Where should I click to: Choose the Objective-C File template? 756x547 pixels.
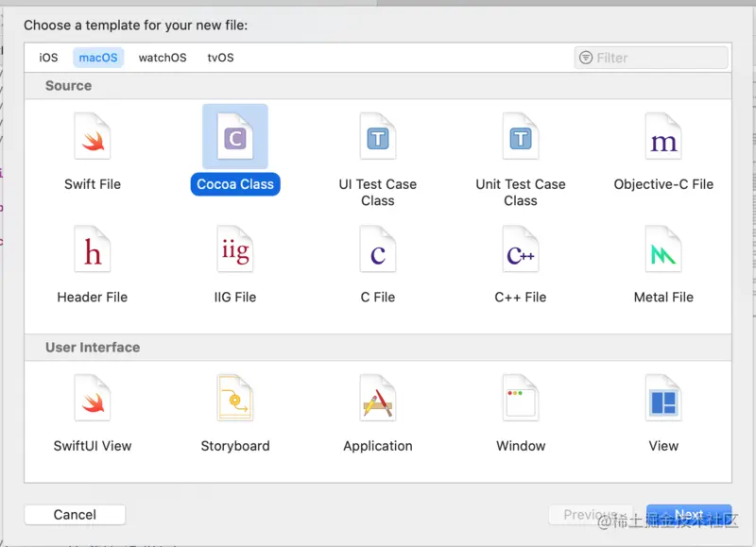[x=663, y=139]
